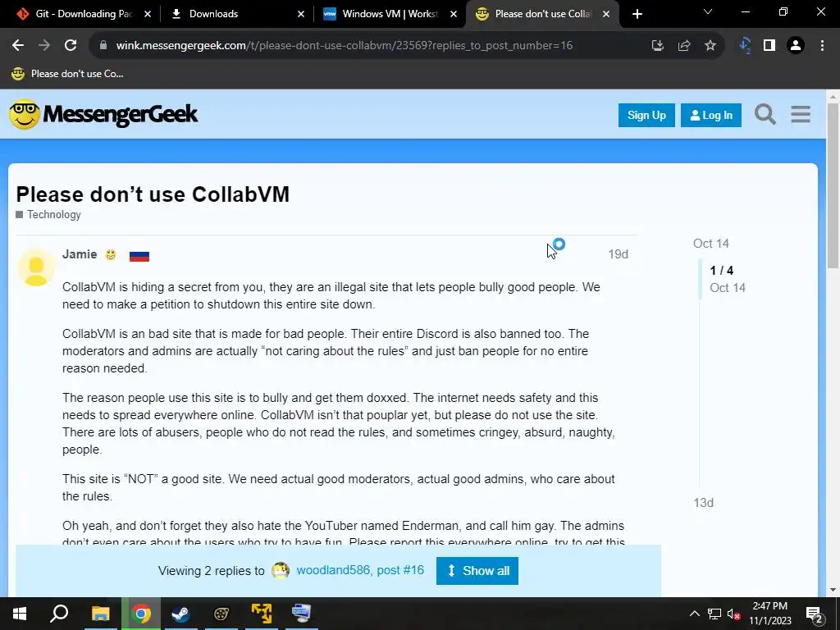Viewport: 840px width, 630px height.
Task: Open the blue computer monitor taskbar app
Action: tap(301, 614)
